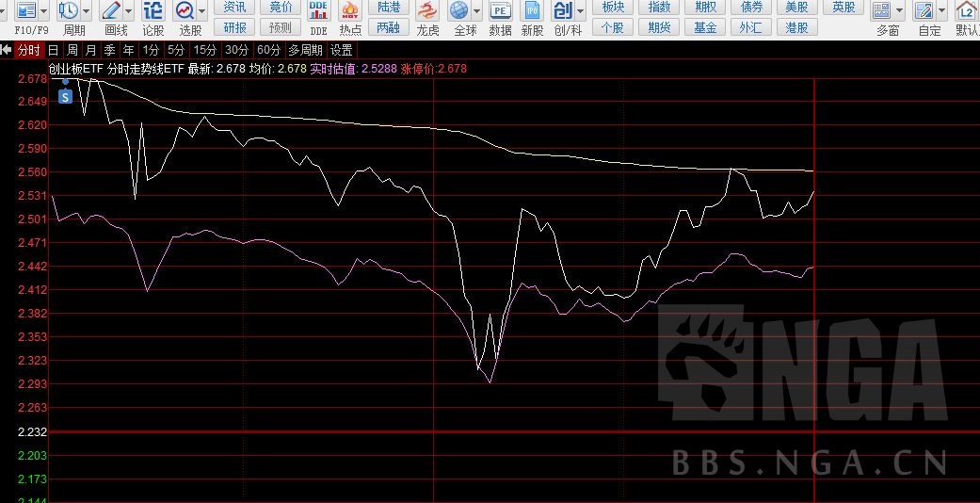Screen dimensions: 980x503
Task: Click the blue S marker on chart
Action: [66, 96]
